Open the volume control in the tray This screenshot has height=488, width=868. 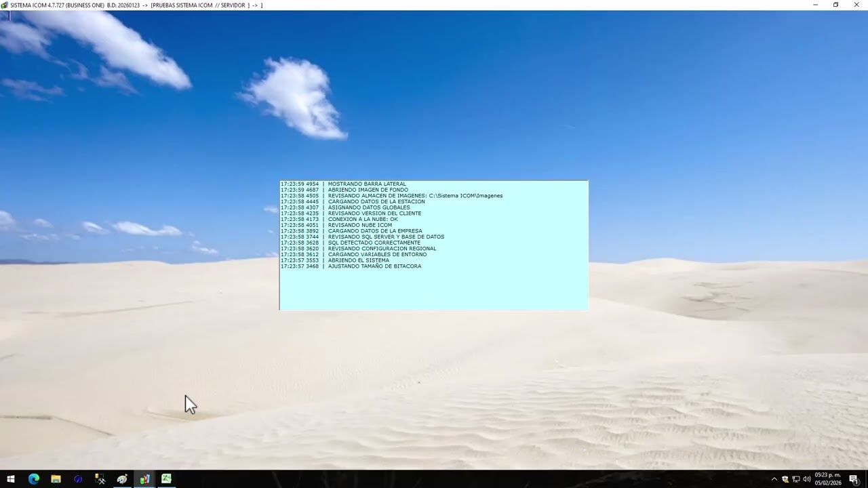click(x=807, y=479)
